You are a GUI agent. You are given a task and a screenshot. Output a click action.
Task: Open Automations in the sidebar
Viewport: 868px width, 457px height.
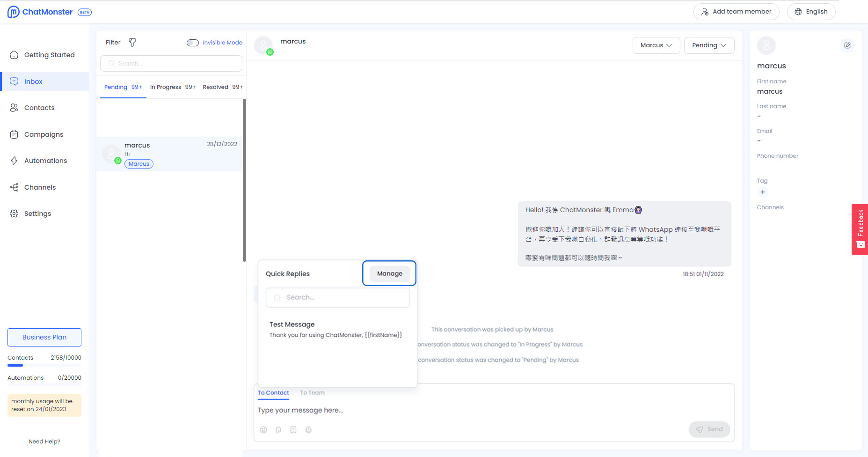(x=45, y=161)
